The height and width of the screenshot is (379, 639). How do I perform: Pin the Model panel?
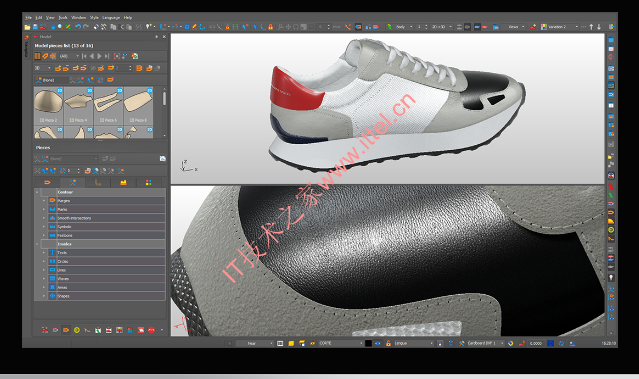coord(156,37)
